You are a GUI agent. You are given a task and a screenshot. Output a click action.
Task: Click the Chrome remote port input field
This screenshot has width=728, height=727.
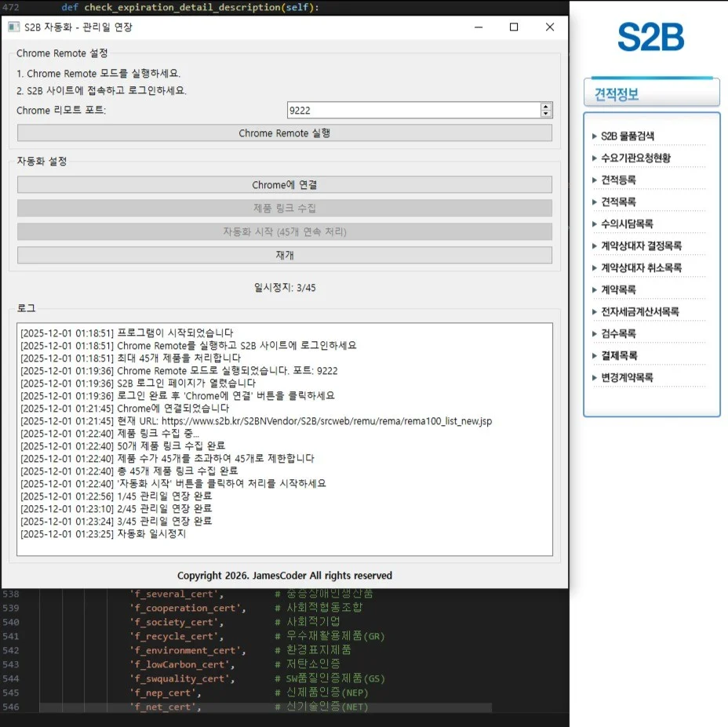pos(413,111)
